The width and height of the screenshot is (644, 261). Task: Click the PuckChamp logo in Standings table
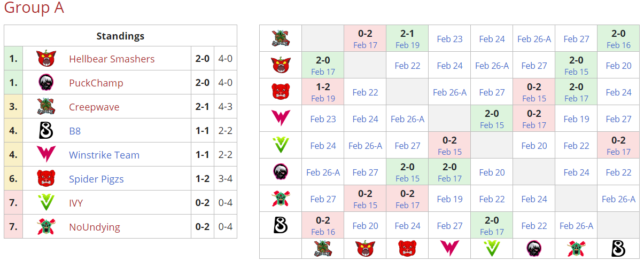[x=46, y=83]
